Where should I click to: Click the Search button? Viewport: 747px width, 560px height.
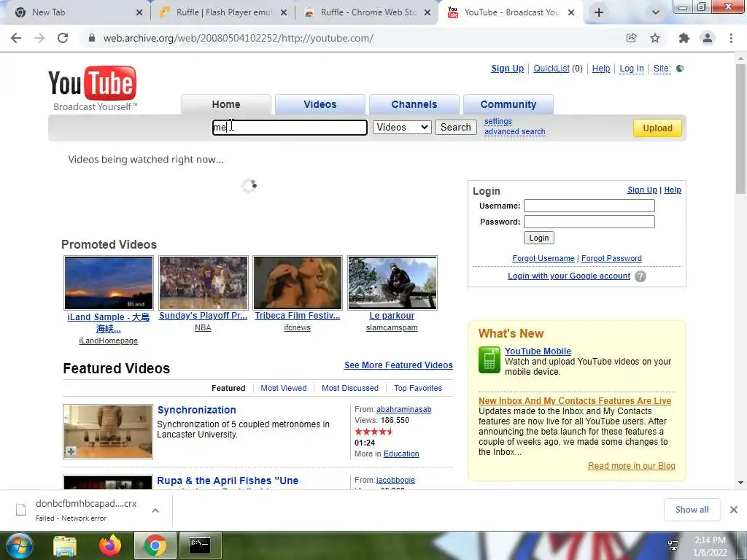(x=455, y=127)
